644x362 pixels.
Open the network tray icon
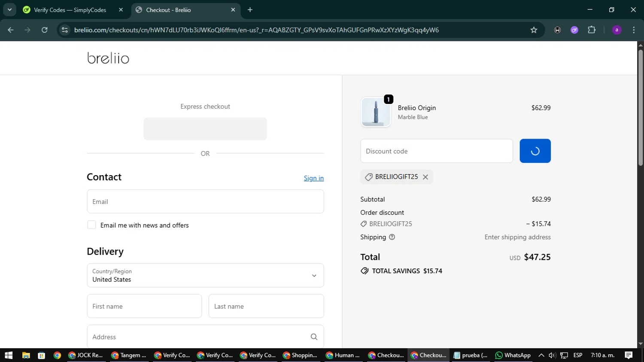[564, 355]
